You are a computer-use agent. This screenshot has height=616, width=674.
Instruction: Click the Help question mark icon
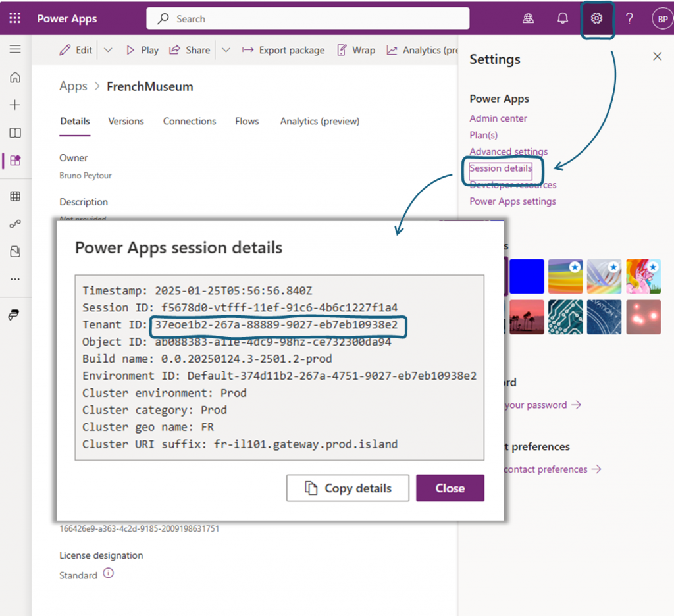[x=629, y=18]
